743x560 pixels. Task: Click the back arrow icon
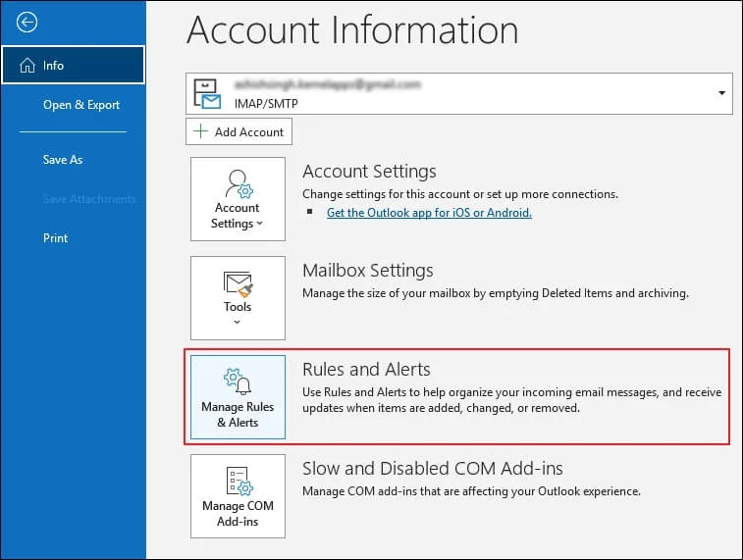click(27, 22)
